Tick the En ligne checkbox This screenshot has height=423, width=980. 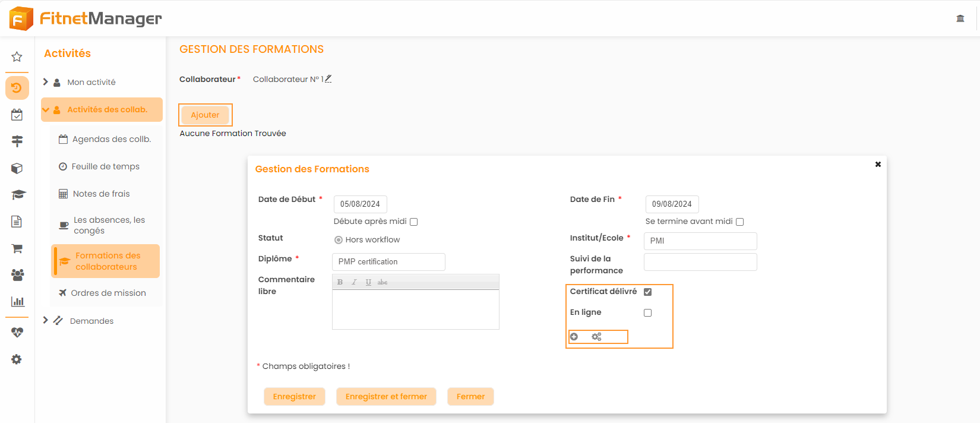click(x=647, y=312)
